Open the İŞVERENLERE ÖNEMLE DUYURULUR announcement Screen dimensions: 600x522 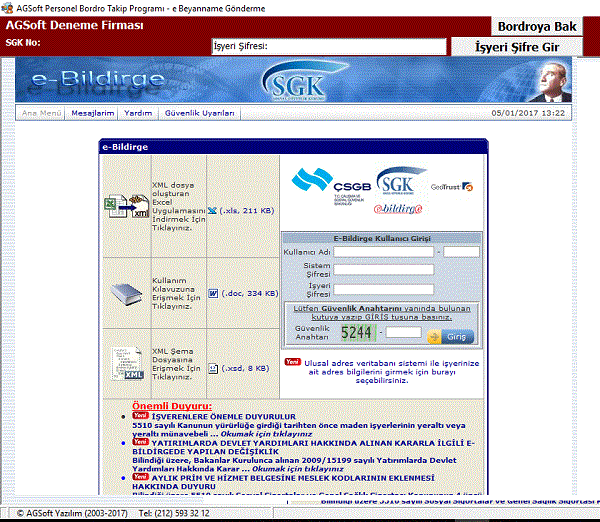[223, 417]
